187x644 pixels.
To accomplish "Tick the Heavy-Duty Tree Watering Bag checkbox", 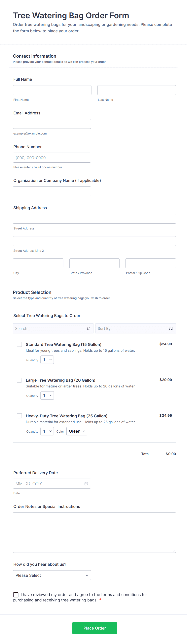I will [19, 416].
